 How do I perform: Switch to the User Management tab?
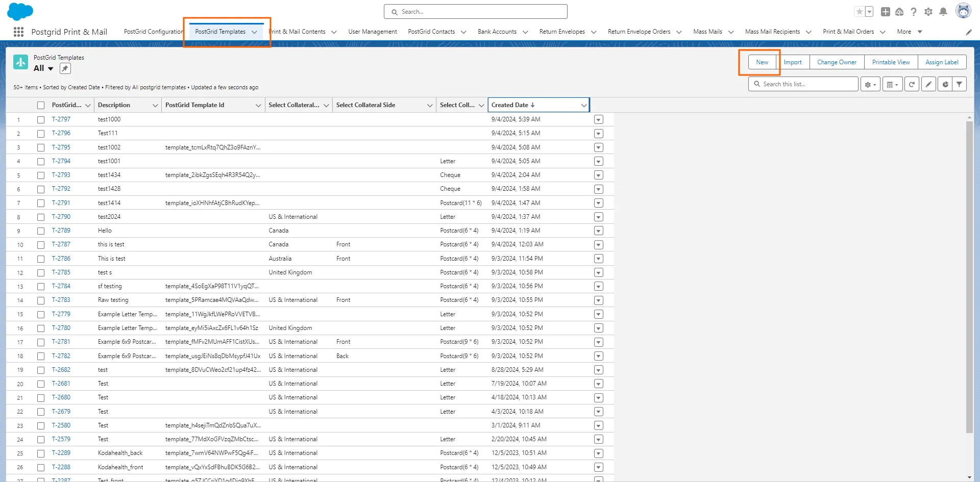[x=372, y=32]
